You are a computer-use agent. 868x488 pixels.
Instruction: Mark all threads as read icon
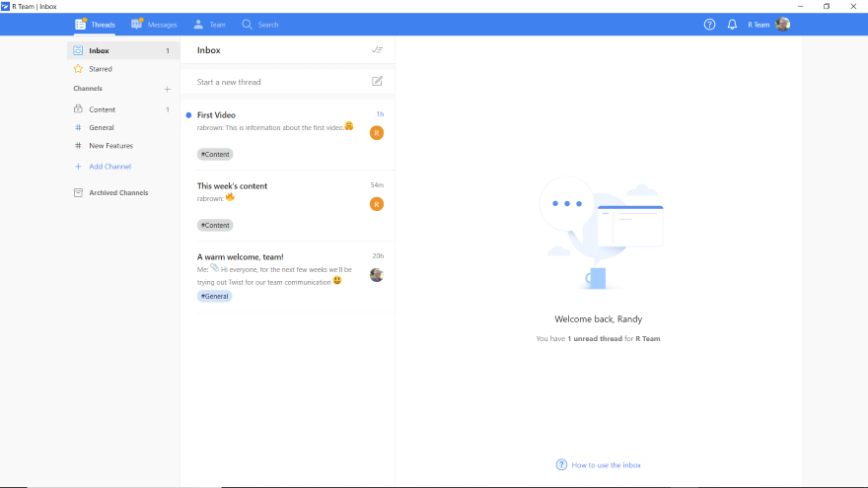click(x=377, y=50)
